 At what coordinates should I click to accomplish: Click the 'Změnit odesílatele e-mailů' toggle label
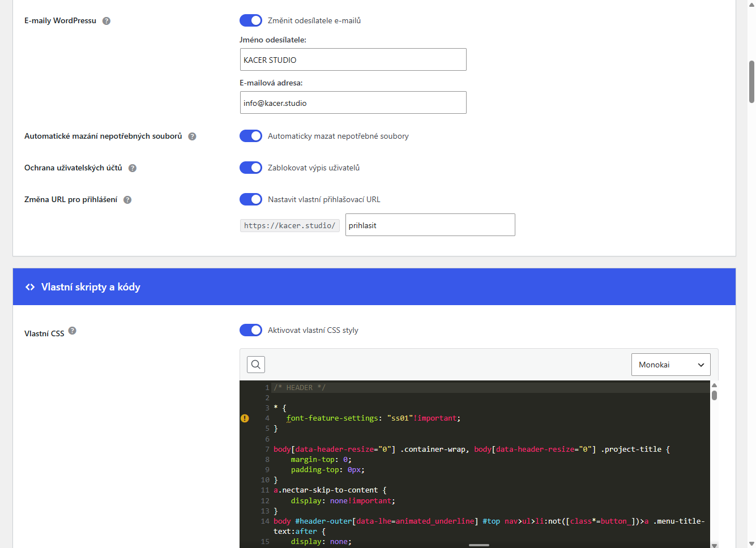(x=314, y=20)
